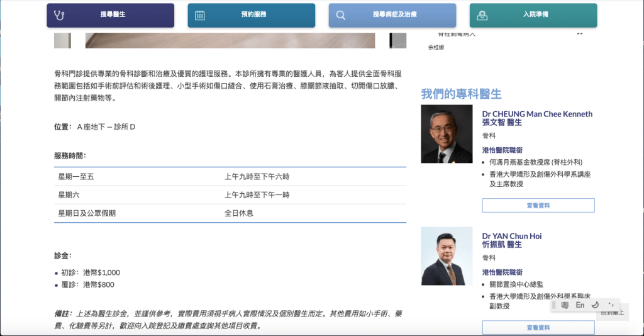Open Dr YAN Chun Hoi name link
This screenshot has width=644, height=336.
(x=512, y=237)
